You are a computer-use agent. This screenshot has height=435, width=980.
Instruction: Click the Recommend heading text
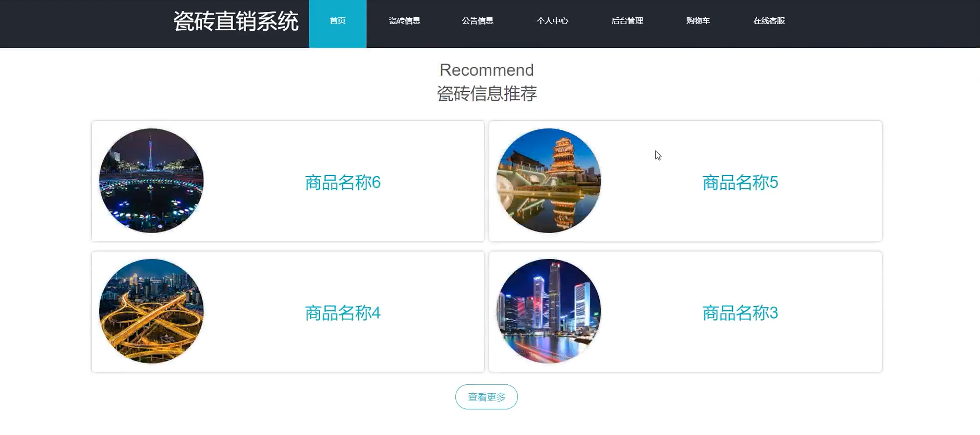pos(487,70)
